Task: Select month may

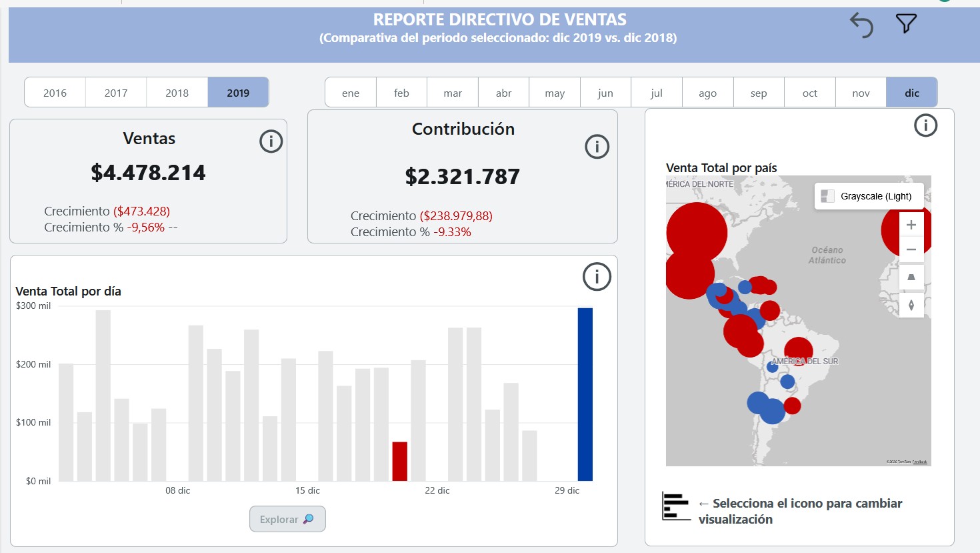Action: [x=555, y=93]
